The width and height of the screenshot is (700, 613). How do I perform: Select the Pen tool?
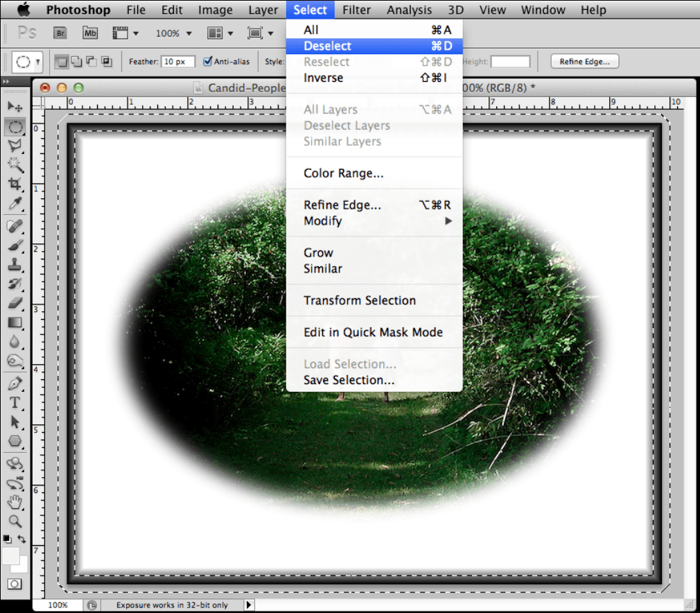click(x=15, y=383)
